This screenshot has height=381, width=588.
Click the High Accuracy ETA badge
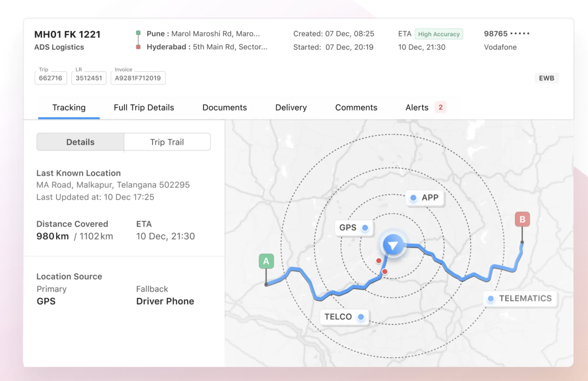click(x=439, y=34)
